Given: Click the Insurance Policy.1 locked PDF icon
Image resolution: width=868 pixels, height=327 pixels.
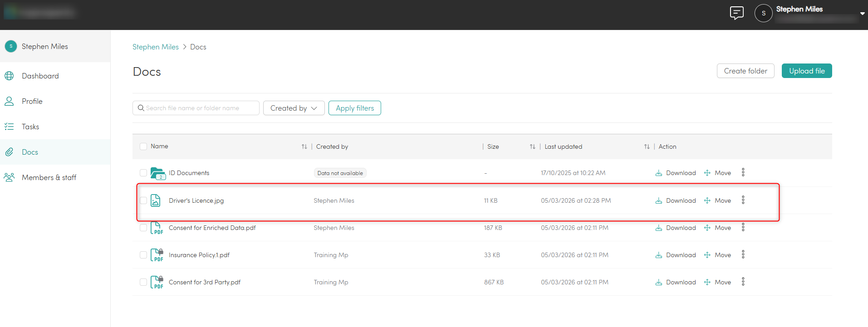Looking at the screenshot, I should tap(157, 255).
